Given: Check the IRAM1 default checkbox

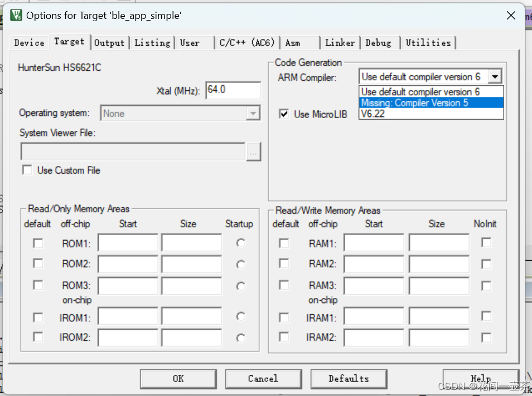Looking at the screenshot, I should (284, 317).
